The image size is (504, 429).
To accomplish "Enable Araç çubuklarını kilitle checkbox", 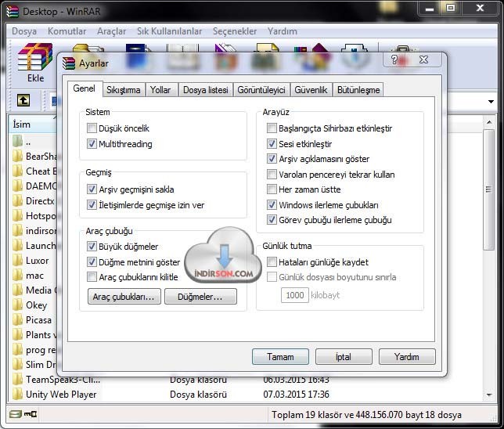I will (92, 277).
